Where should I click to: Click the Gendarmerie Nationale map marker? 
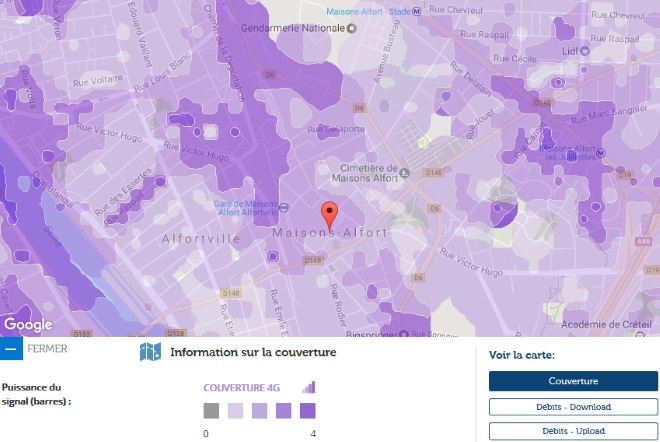pos(350,29)
